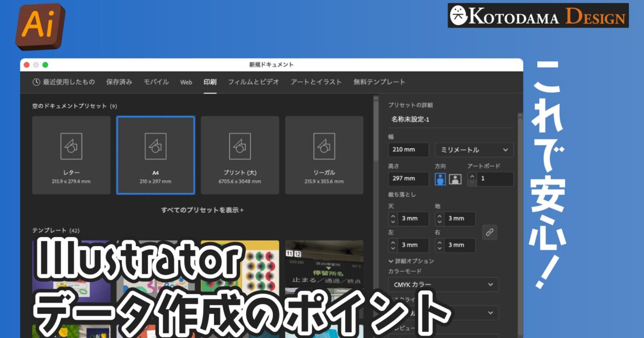Click the 幅 width input field
The width and height of the screenshot is (644, 338).
(x=408, y=150)
